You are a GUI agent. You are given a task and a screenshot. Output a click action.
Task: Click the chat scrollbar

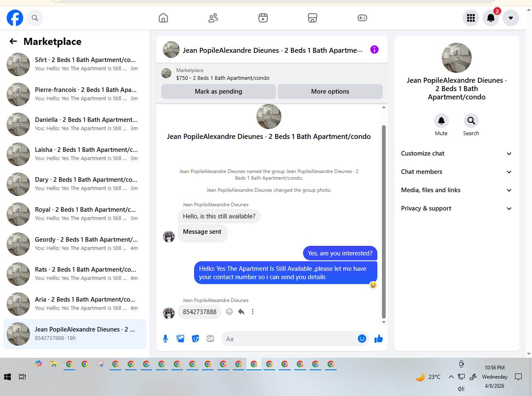pos(384,221)
